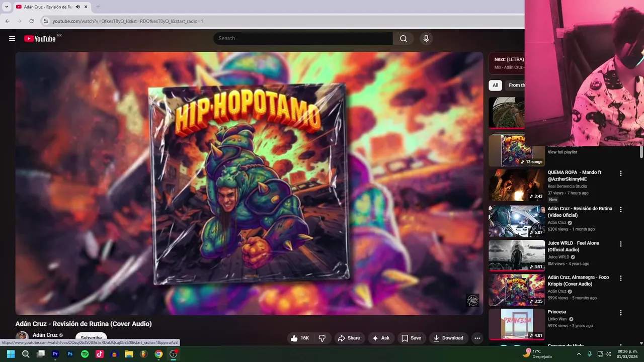Open the Windows Start menu
This screenshot has width=644, height=362.
(x=11, y=354)
